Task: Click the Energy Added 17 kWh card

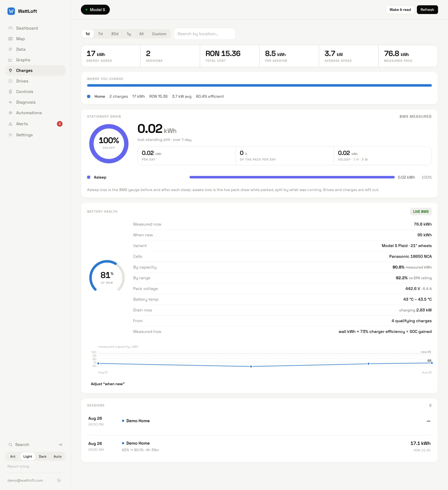Action: pyautogui.click(x=111, y=56)
